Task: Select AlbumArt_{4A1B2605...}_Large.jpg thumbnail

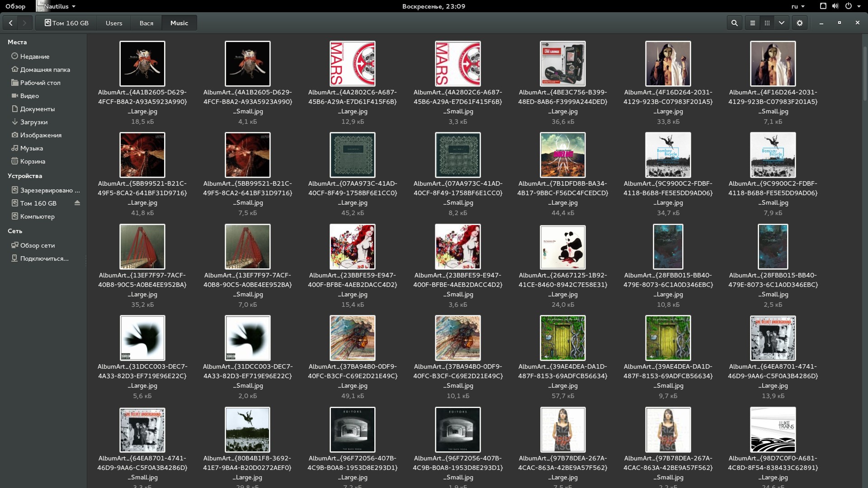Action: tap(142, 64)
